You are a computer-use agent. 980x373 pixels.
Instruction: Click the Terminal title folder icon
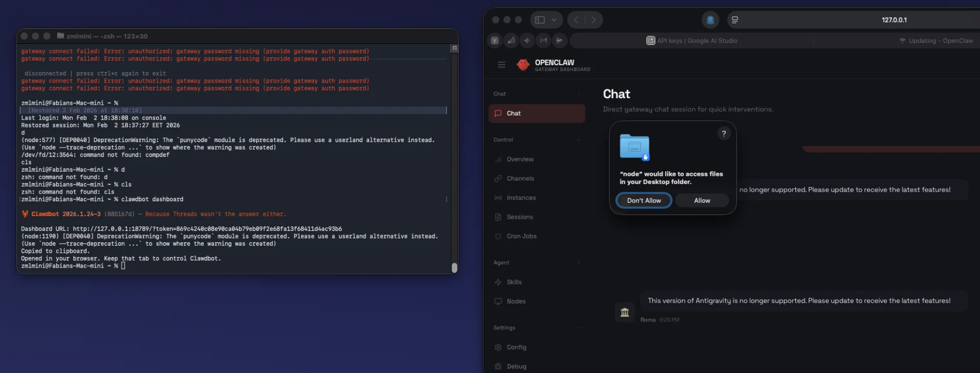coord(61,36)
